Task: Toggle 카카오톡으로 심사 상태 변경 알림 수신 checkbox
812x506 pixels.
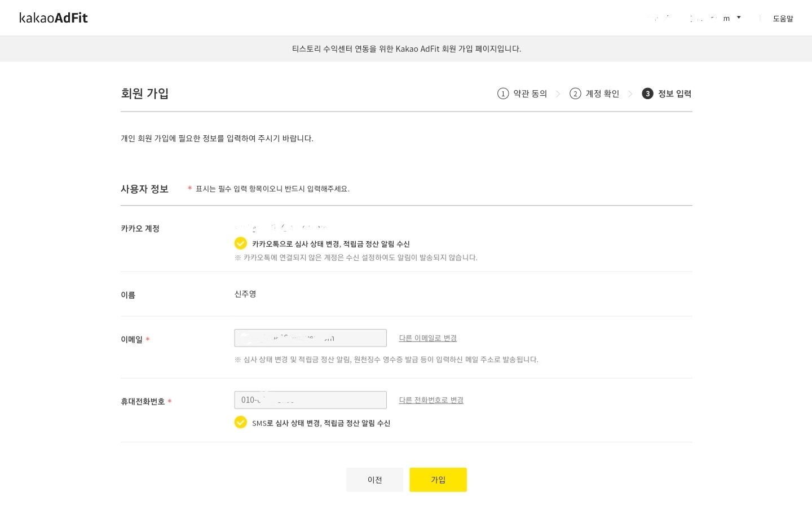Action: (x=241, y=243)
